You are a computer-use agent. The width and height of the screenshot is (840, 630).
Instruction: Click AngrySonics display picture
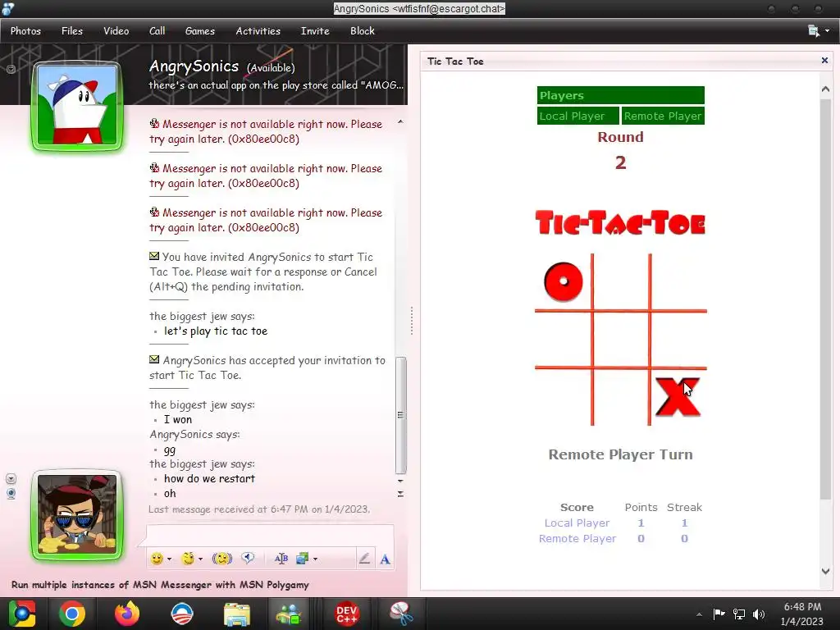point(77,106)
